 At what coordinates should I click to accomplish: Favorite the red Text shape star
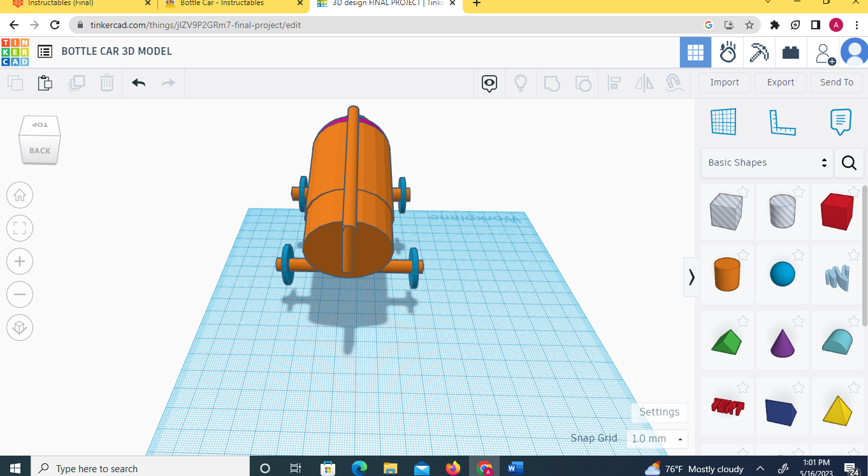click(743, 387)
